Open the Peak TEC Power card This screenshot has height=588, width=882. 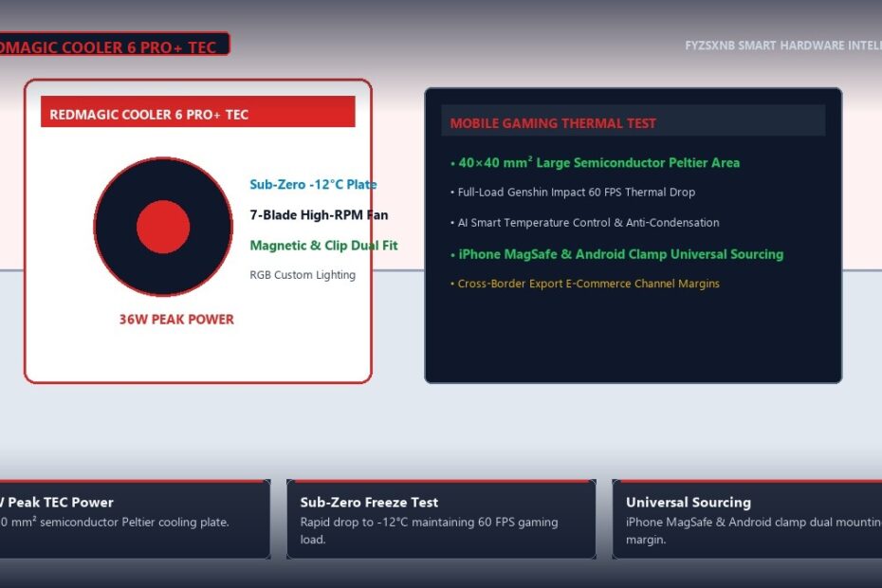135,520
